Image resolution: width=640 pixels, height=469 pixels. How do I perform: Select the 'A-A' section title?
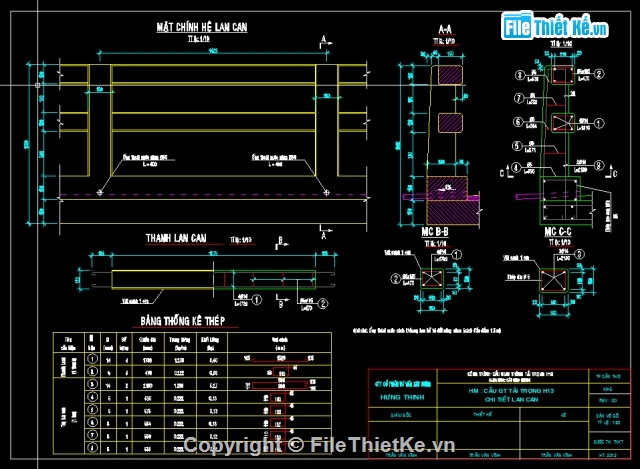point(445,29)
